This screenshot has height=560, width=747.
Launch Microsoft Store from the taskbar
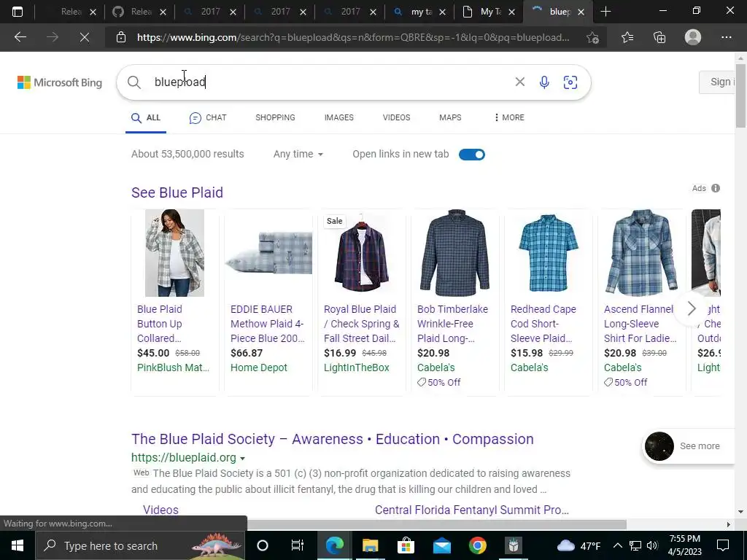[x=406, y=545]
